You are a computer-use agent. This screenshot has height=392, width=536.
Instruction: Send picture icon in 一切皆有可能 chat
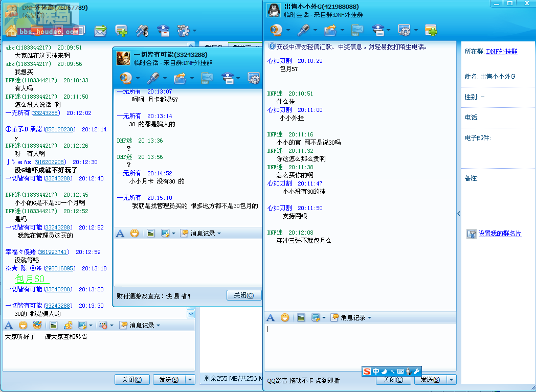coord(151,233)
